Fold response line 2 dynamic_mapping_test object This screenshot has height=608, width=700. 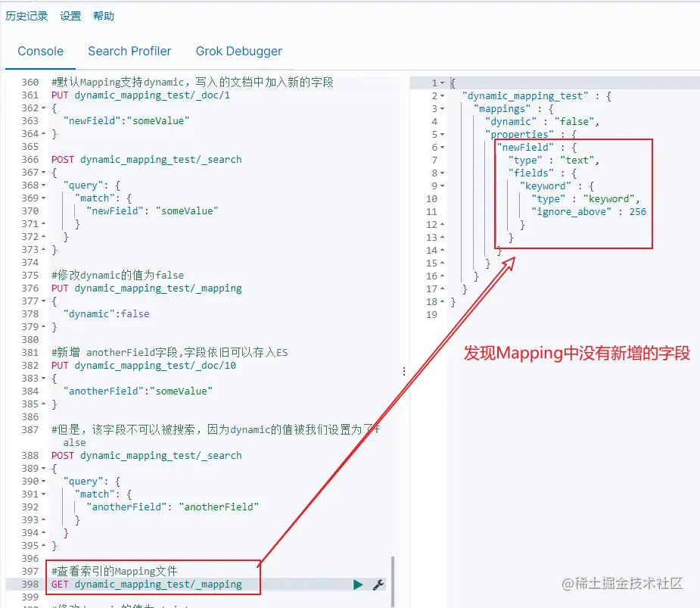pos(443,96)
